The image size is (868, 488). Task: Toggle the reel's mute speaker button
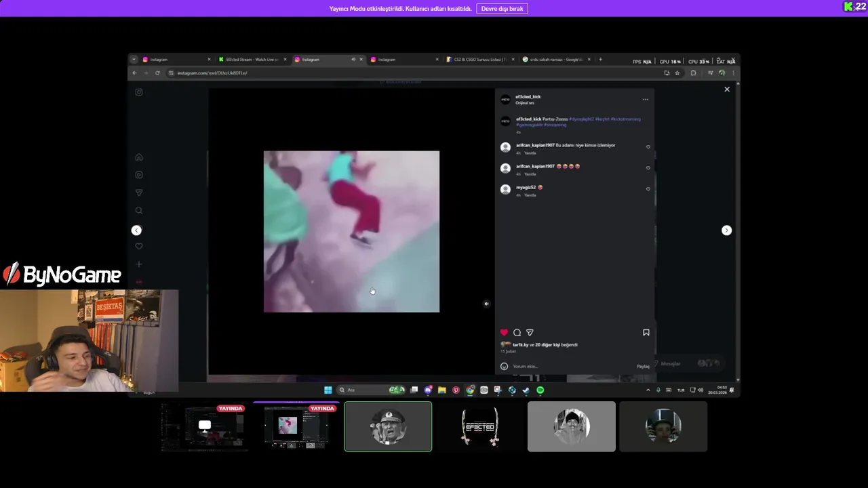coord(486,304)
